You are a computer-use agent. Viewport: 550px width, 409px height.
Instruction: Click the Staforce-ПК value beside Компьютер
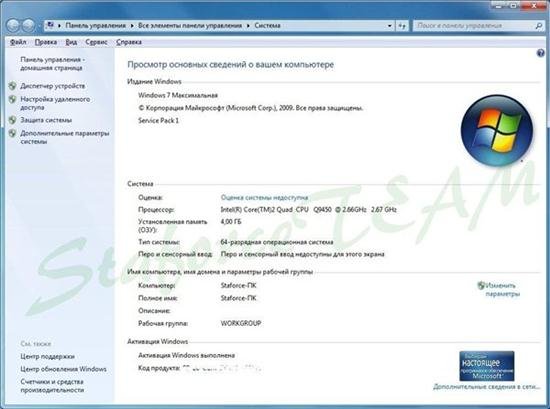pyautogui.click(x=239, y=285)
